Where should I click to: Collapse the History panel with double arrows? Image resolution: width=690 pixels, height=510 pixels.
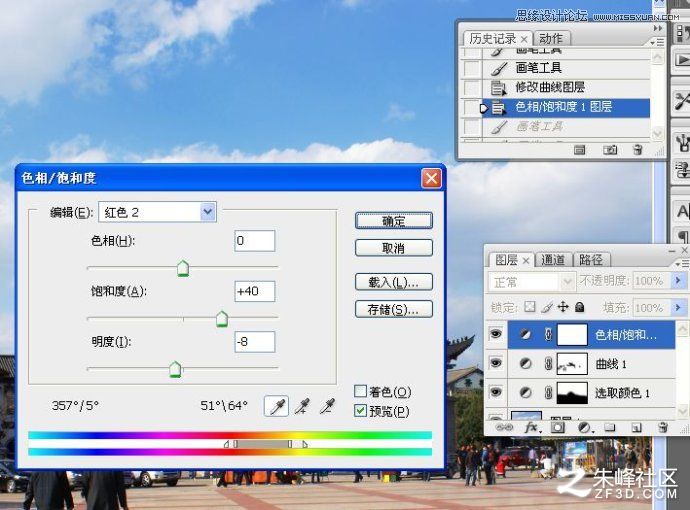[x=658, y=28]
